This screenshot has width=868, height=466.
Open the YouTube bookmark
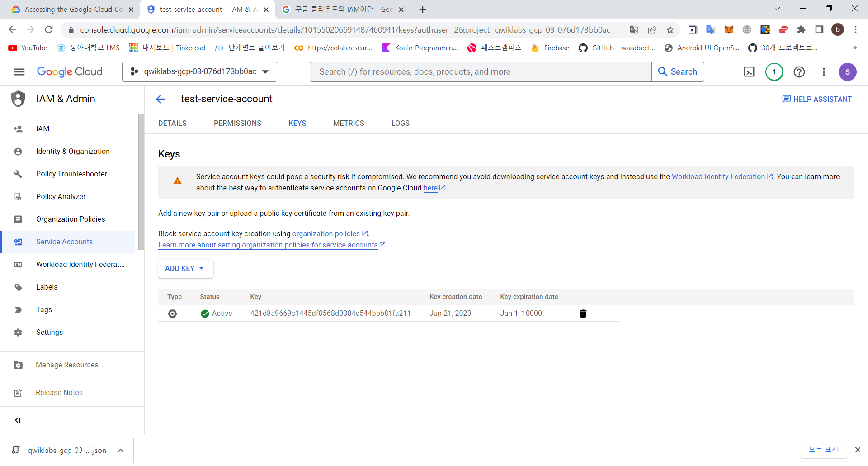(28, 48)
